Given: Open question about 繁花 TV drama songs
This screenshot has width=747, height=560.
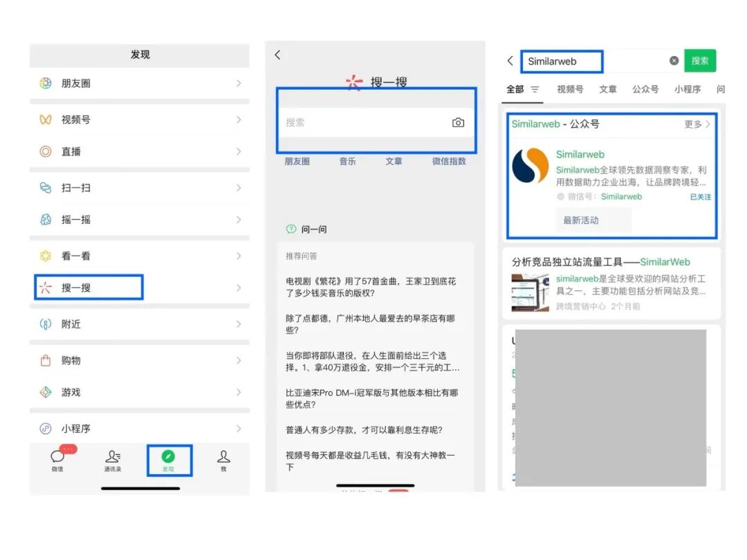Looking at the screenshot, I should click(x=371, y=287).
